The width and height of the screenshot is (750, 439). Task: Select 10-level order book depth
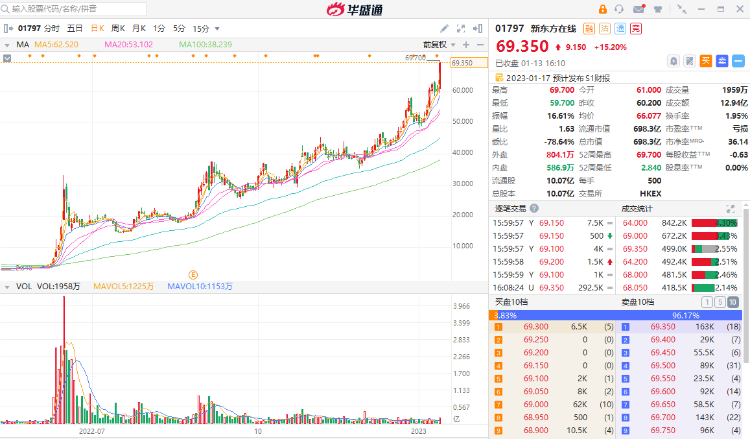pos(733,302)
